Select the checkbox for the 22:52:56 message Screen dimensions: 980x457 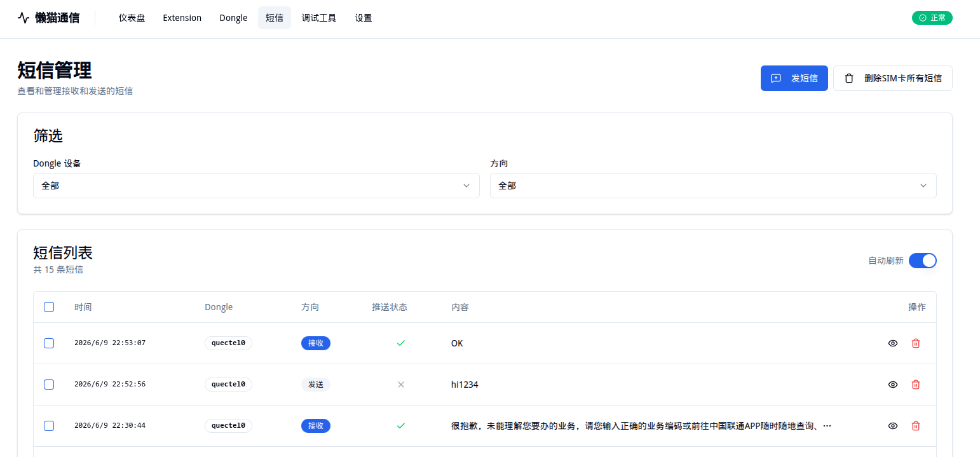click(x=49, y=385)
